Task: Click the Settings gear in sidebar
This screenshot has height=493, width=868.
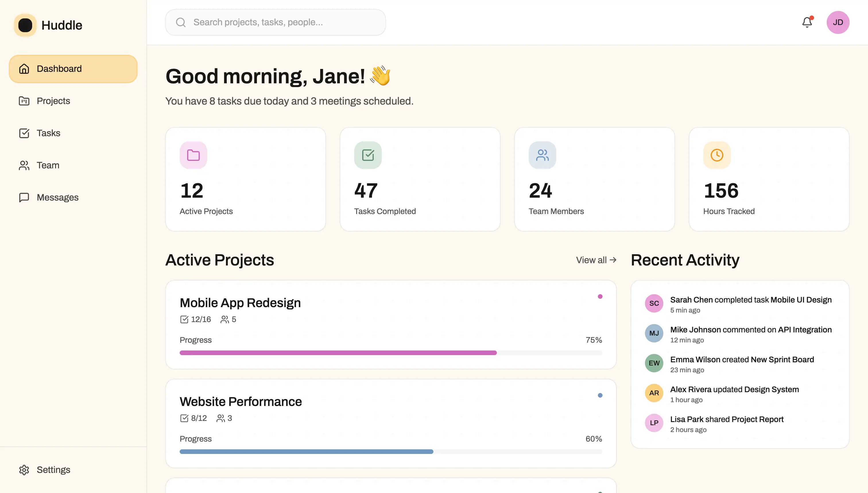Action: (24, 470)
